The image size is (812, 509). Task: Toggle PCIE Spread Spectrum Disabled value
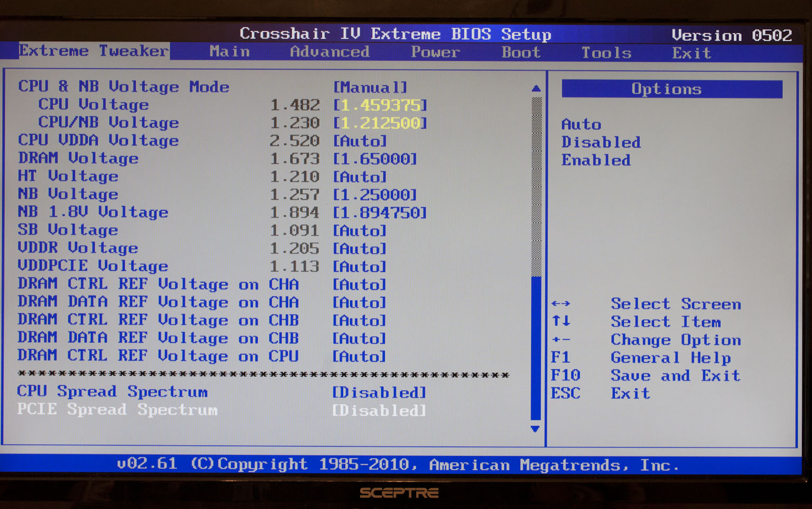point(379,411)
